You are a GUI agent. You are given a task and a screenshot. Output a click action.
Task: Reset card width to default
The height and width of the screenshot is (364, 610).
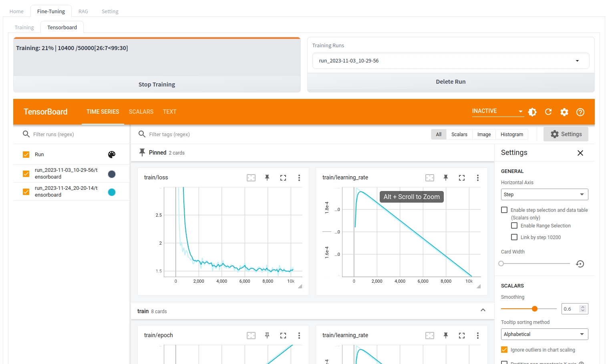tap(580, 264)
